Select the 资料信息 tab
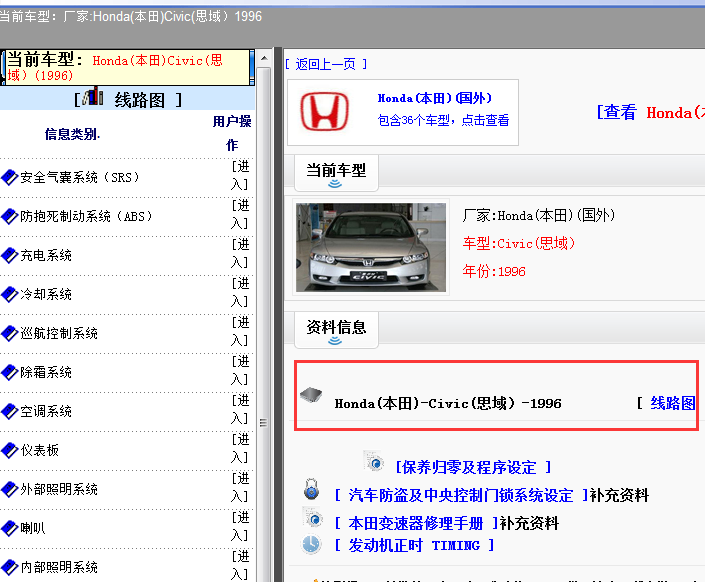Screen dimensions: 705x582 pos(336,329)
